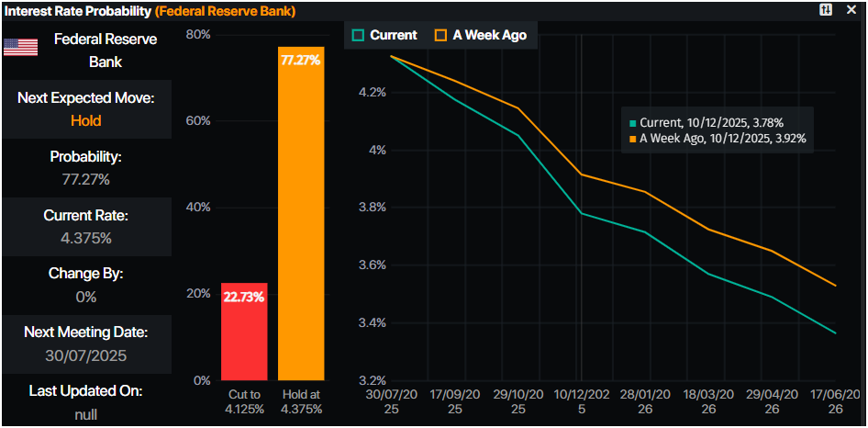Click the 77.27% label above orange bar
The image size is (868, 428).
[x=300, y=60]
